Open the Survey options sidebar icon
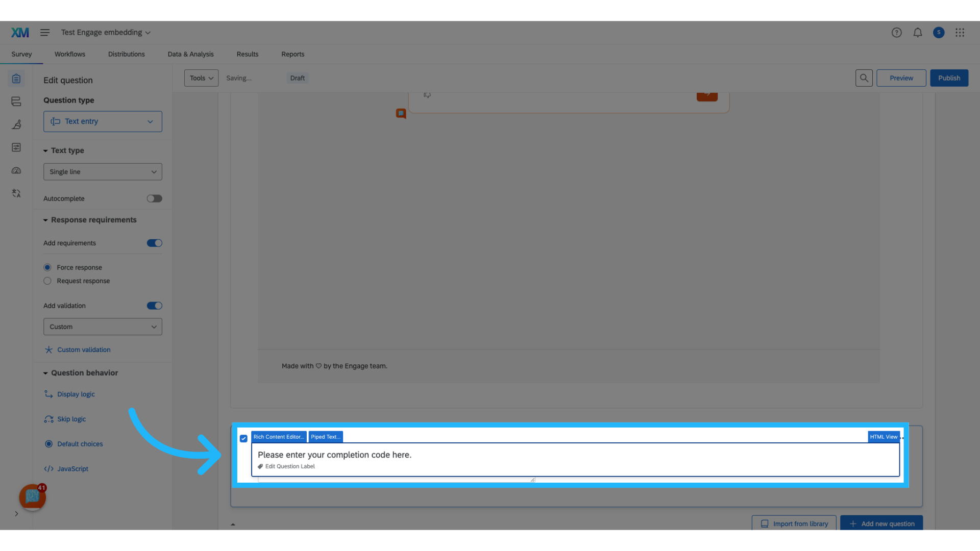Viewport: 980px width, 551px height. point(16,147)
